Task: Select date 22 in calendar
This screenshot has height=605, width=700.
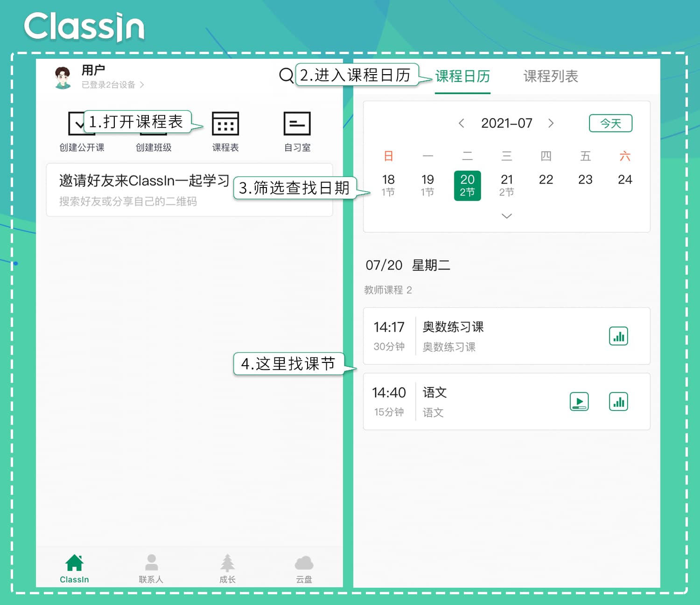Action: tap(546, 180)
